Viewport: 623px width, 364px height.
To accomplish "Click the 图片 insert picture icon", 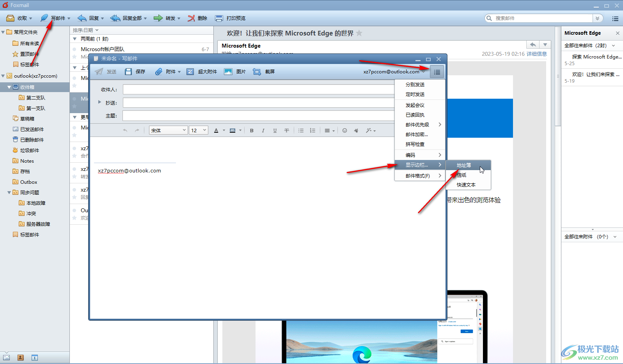I will click(x=228, y=72).
